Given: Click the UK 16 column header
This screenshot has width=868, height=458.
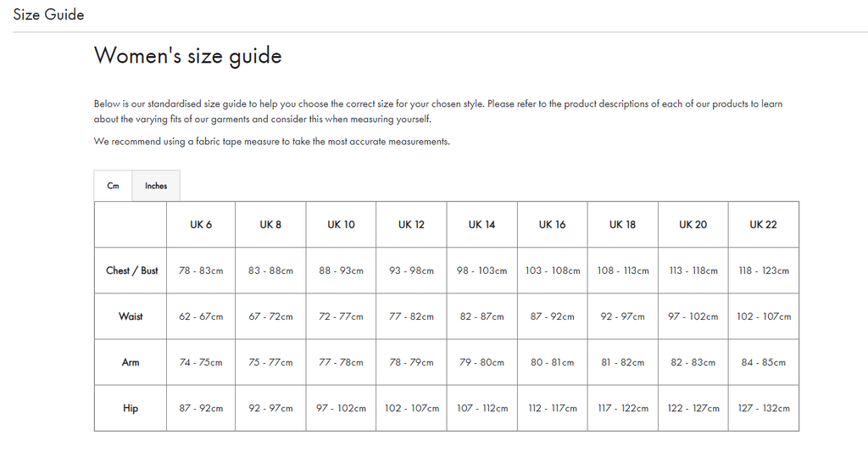Looking at the screenshot, I should (553, 225).
